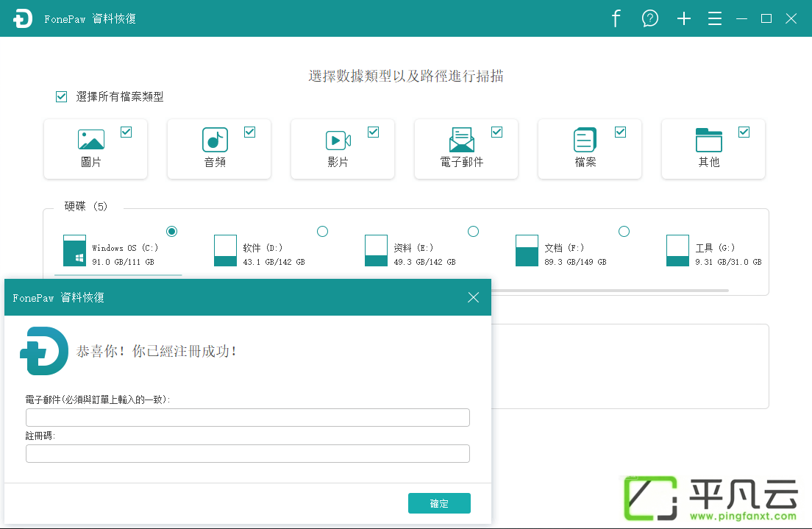Click the drive list horizontal scrollbar
This screenshot has width=812, height=529.
610,291
